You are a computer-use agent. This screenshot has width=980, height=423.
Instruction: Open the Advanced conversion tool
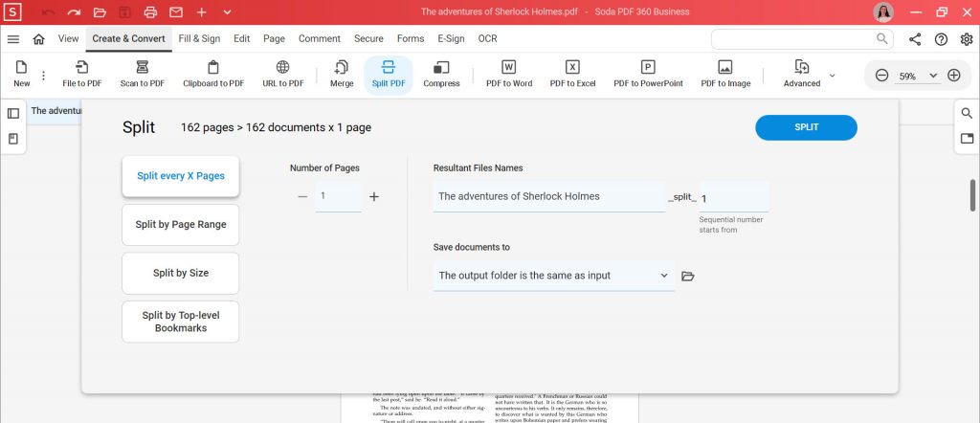(802, 74)
